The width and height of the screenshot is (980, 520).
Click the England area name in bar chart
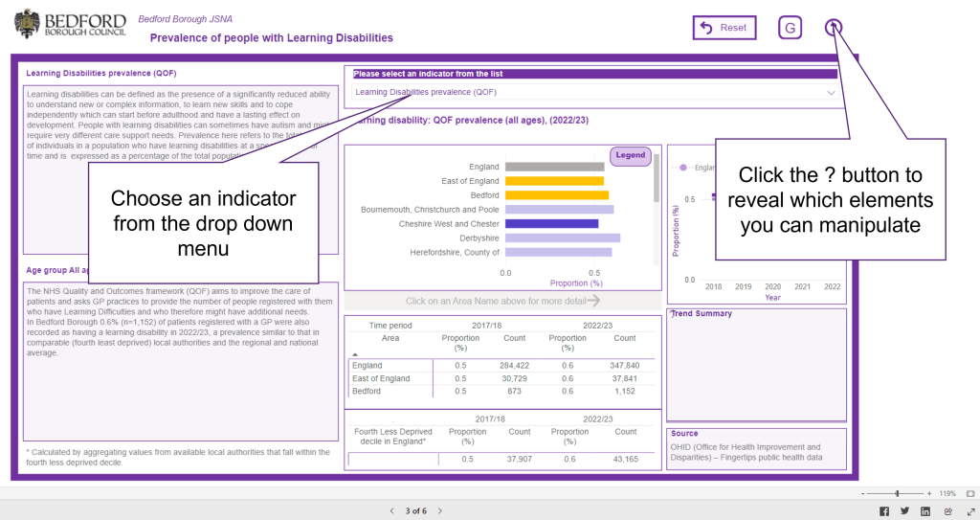click(483, 167)
